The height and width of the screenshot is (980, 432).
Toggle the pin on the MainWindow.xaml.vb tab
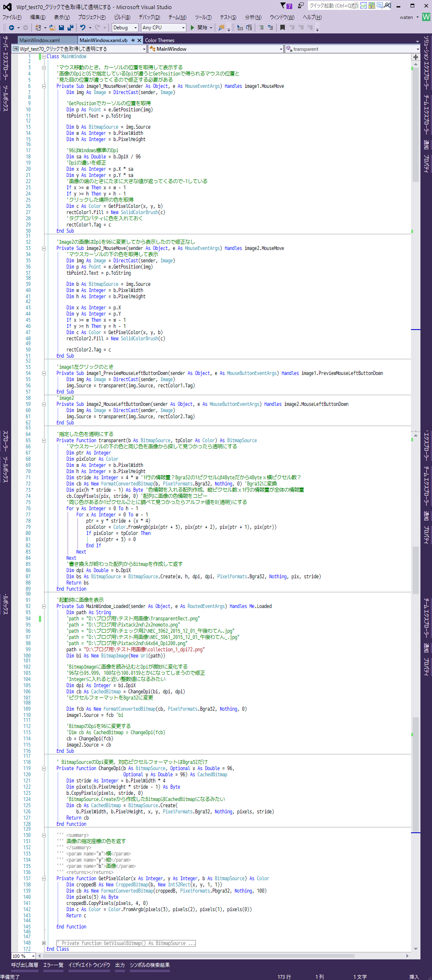[133, 40]
